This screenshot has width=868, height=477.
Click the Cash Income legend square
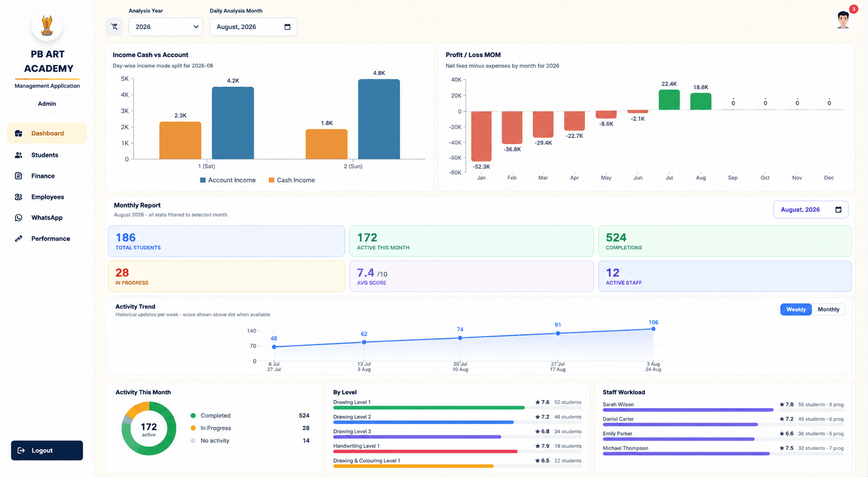[271, 180]
